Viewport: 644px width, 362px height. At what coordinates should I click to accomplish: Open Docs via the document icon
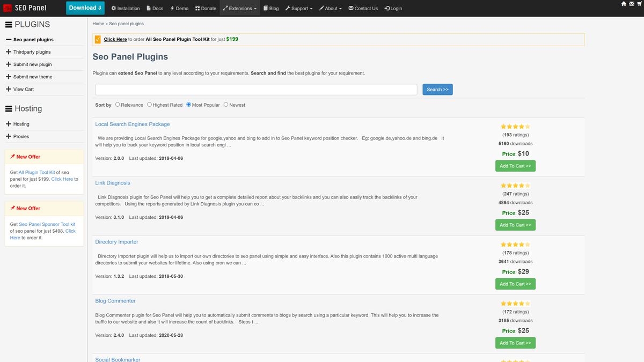148,8
